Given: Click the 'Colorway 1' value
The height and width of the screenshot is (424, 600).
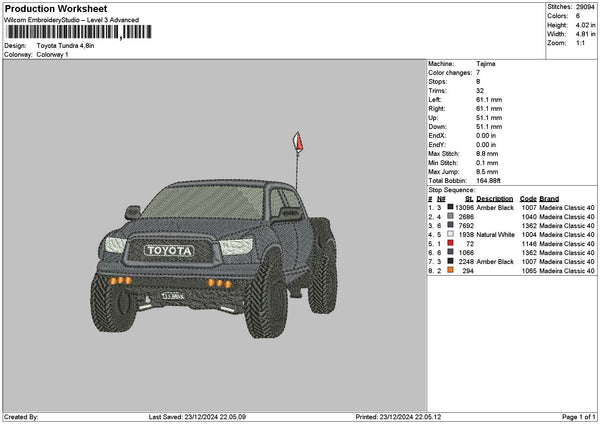Looking at the screenshot, I should (x=52, y=55).
